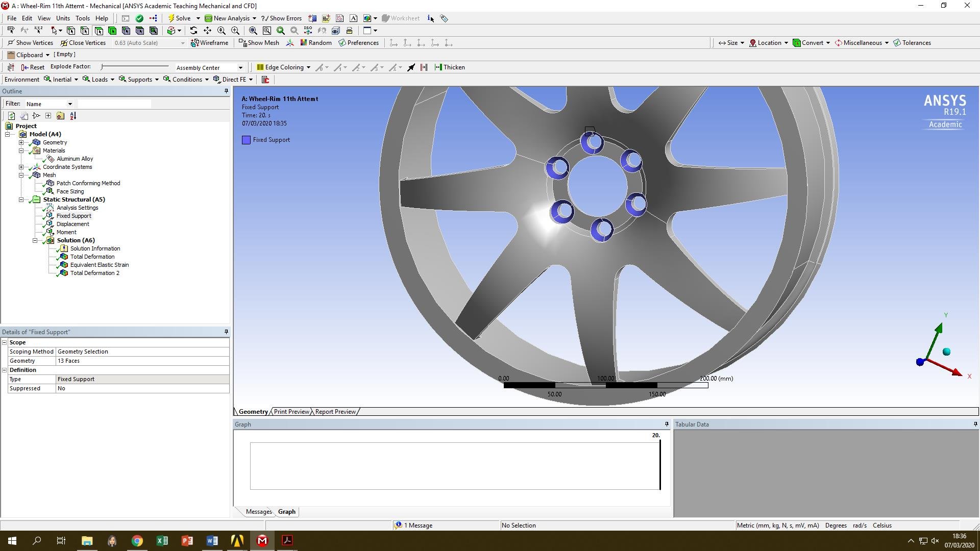Choose the Face selection filter

click(x=99, y=31)
